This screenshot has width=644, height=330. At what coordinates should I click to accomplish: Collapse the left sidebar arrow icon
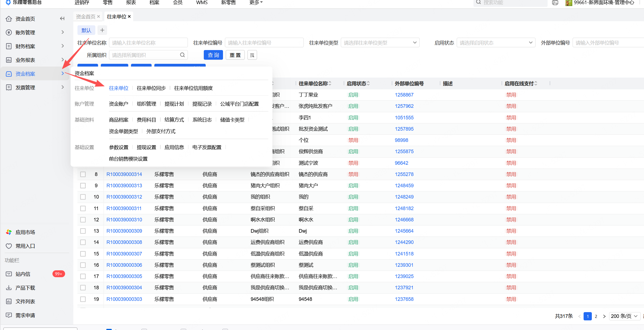click(62, 19)
